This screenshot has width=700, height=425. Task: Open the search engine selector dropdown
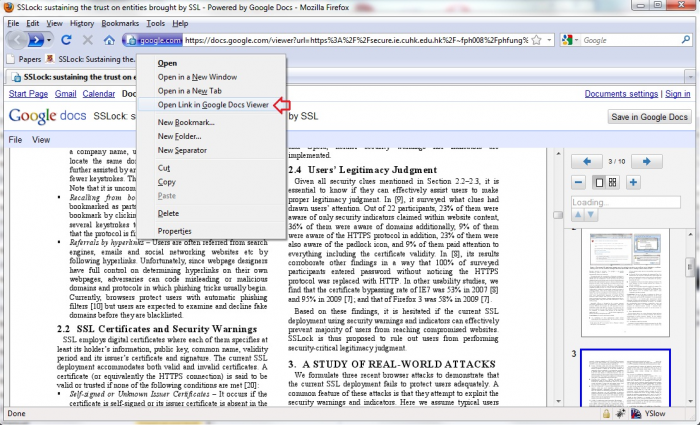click(x=568, y=40)
